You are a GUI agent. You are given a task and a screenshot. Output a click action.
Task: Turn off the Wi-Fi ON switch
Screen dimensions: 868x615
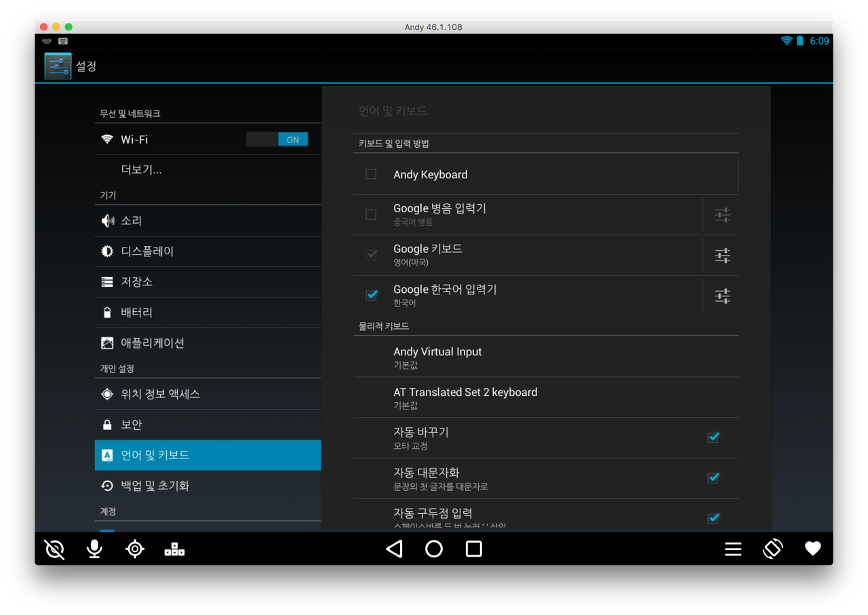(x=277, y=140)
